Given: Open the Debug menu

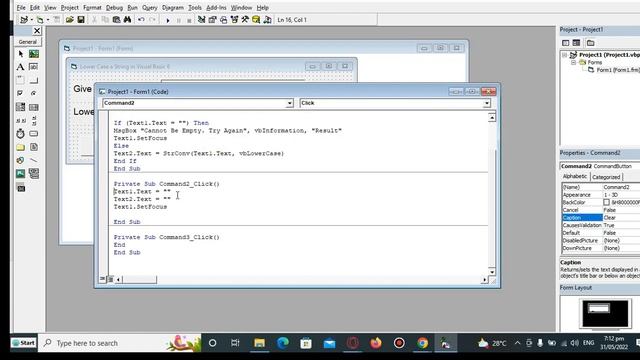Looking at the screenshot, I should point(114,7).
